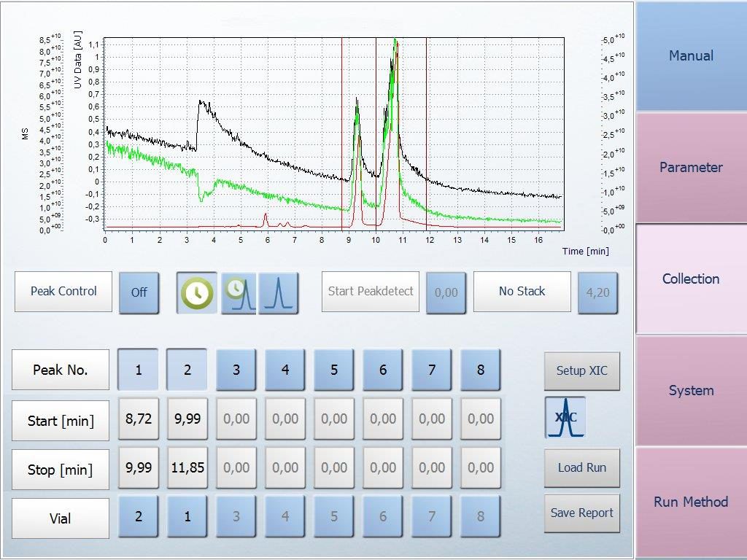
Task: Switch to the Manual tab
Action: click(691, 56)
